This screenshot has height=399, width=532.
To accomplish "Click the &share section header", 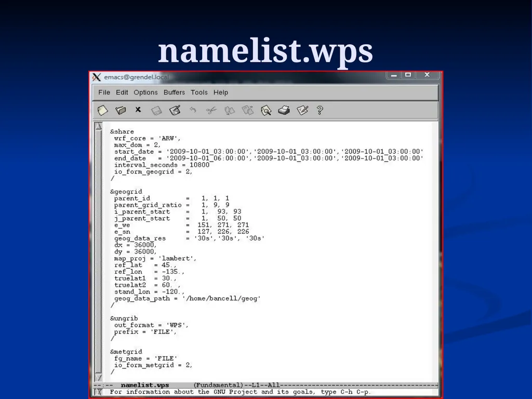I will (122, 131).
